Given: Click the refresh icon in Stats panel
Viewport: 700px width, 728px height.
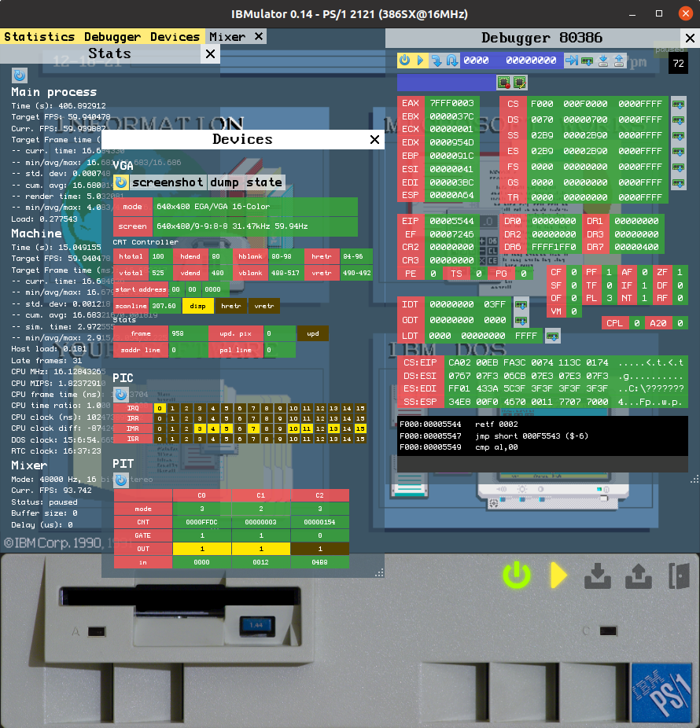Looking at the screenshot, I should tap(20, 75).
